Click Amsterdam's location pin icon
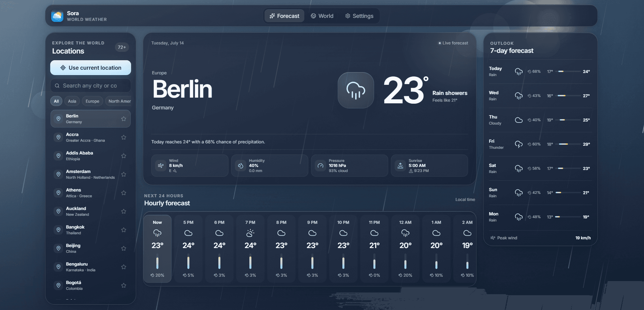The image size is (644, 310). point(58,174)
